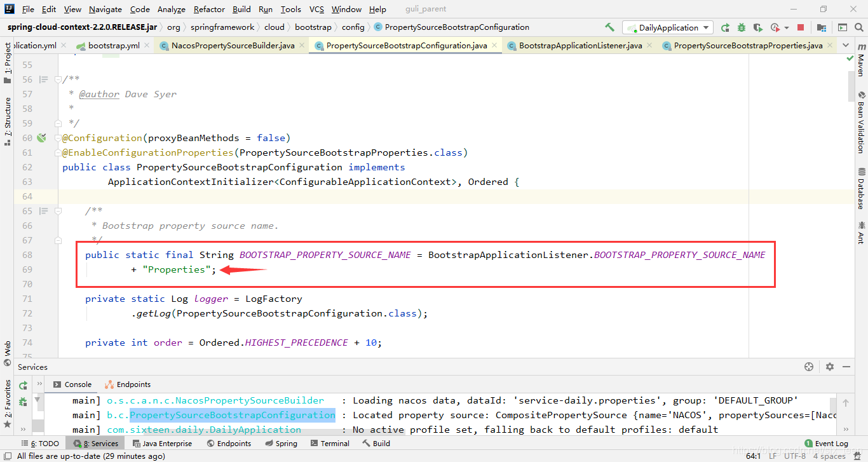Close the BootstrapApplicationListener.java tab
Viewport: 868px width, 462px height.
649,46
